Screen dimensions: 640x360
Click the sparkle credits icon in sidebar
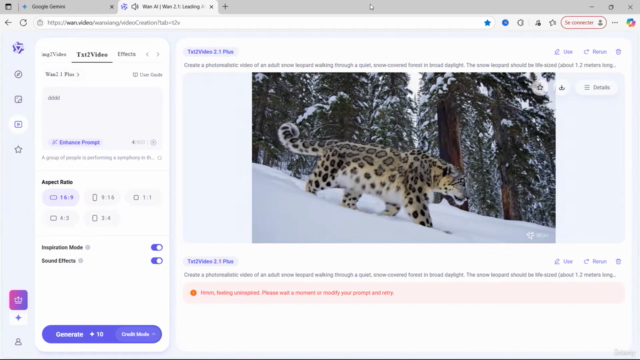click(x=18, y=318)
